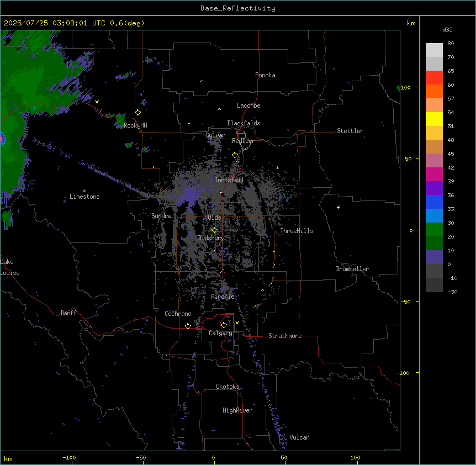Click the Cochrane town label

pos(178,314)
